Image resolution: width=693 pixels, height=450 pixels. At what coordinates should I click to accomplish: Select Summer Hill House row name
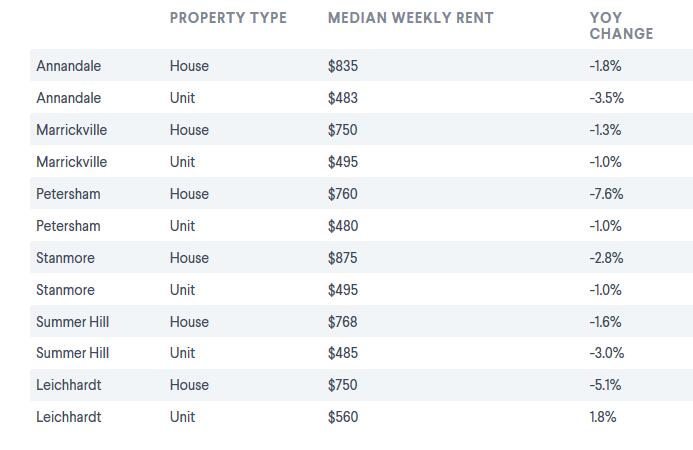(x=72, y=322)
